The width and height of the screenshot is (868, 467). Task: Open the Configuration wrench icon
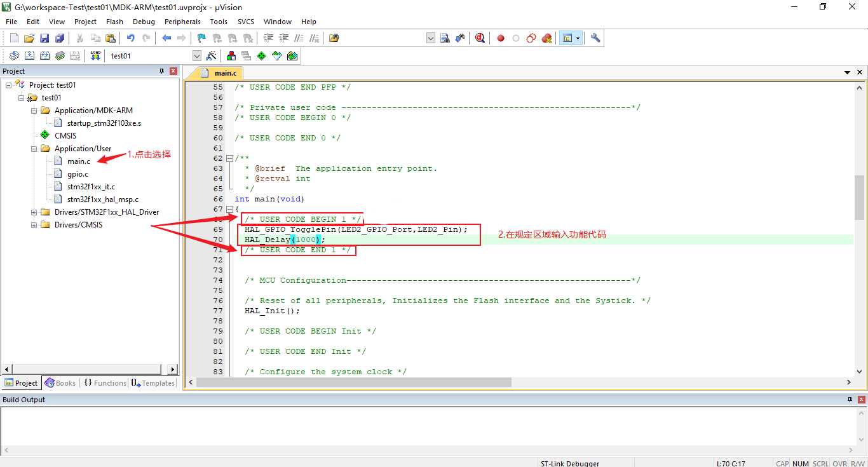595,38
